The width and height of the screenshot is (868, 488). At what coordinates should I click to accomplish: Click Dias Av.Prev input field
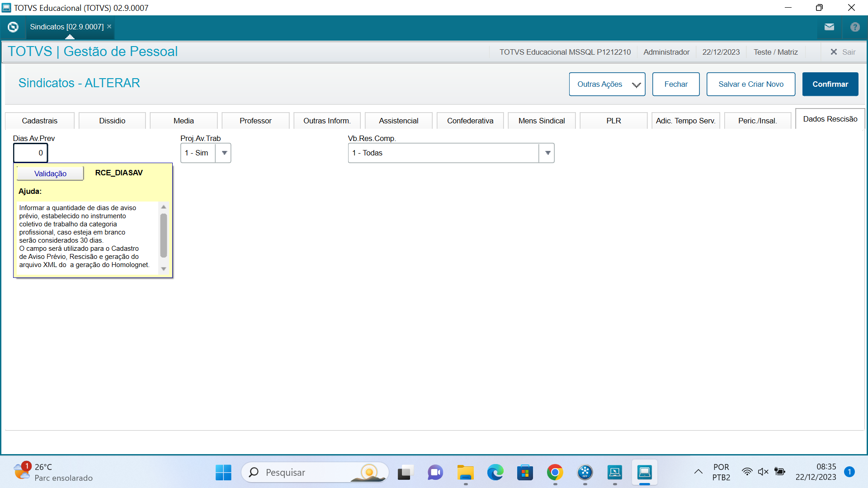30,153
